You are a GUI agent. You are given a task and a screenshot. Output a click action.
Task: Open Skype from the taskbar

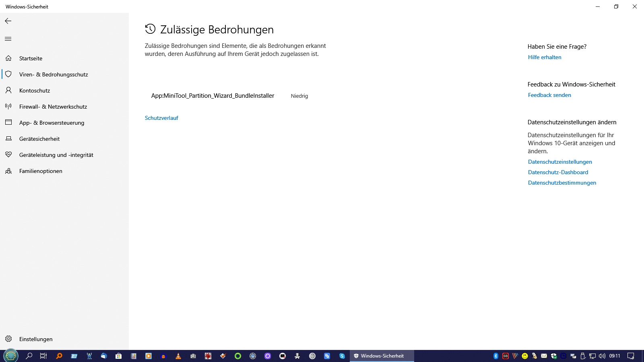(x=342, y=356)
